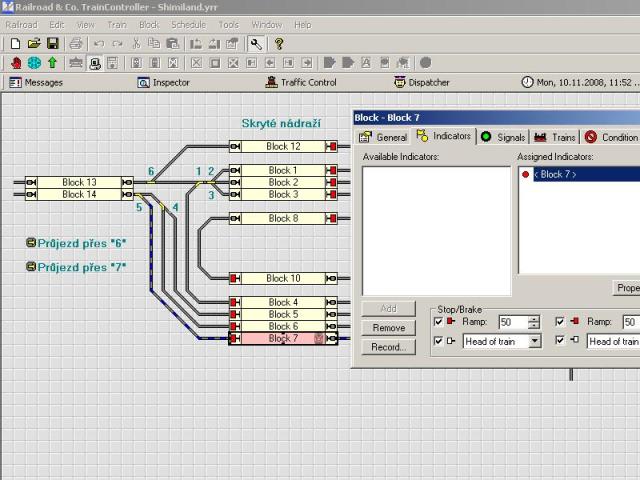Open the right Head of train combo box
The width and height of the screenshot is (640, 480).
614,341
